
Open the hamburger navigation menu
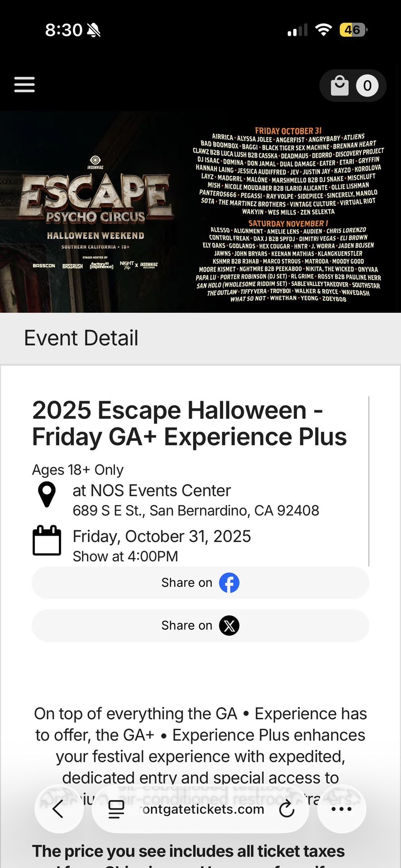24,85
